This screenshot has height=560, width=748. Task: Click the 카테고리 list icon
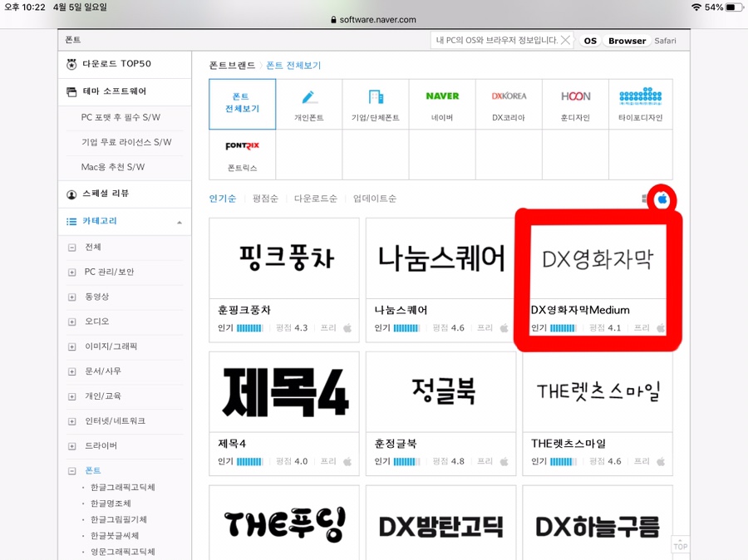71,221
